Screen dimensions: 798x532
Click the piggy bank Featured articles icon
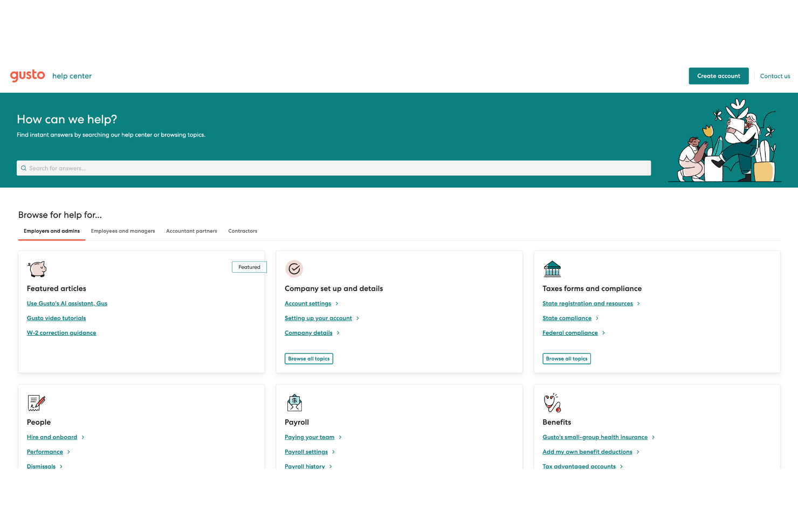(x=36, y=268)
